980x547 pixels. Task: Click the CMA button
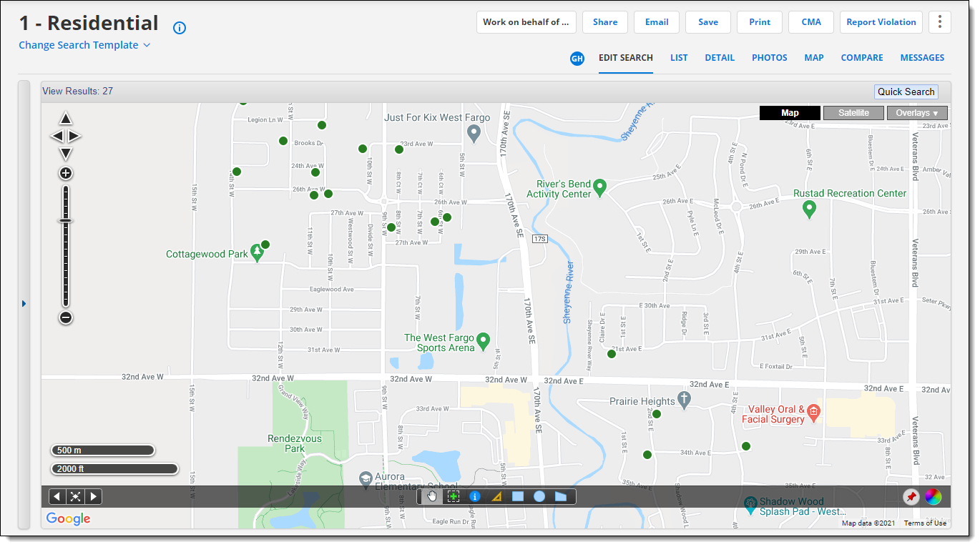811,22
